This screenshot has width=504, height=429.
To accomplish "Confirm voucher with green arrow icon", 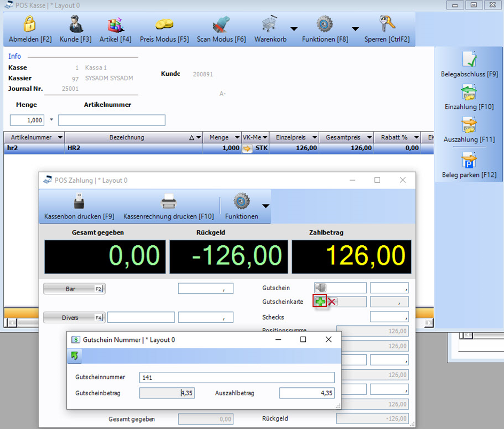I will point(74,355).
